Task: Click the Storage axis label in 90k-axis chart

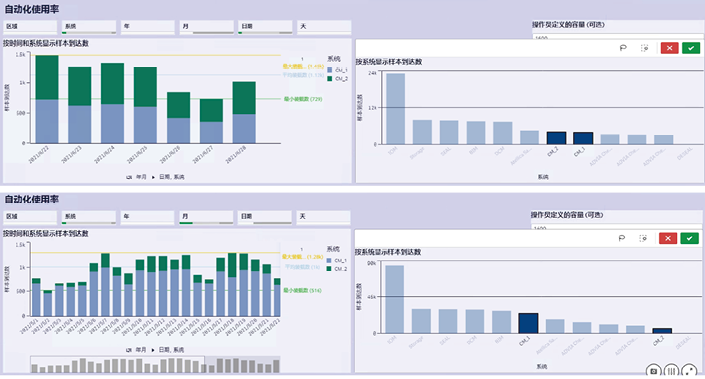Action: pyautogui.click(x=417, y=342)
